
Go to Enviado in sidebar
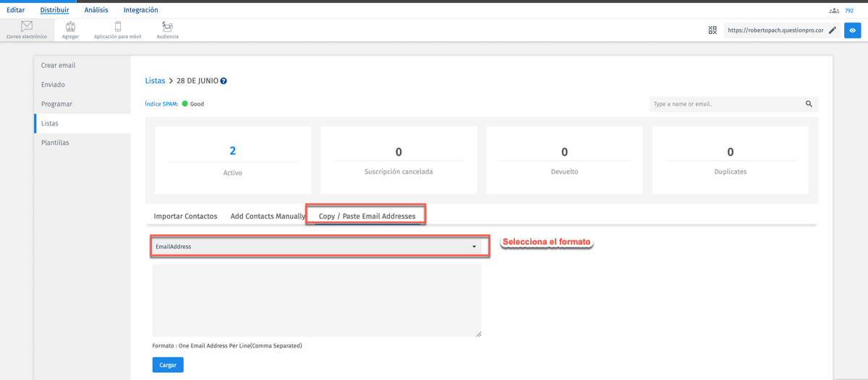click(82, 85)
